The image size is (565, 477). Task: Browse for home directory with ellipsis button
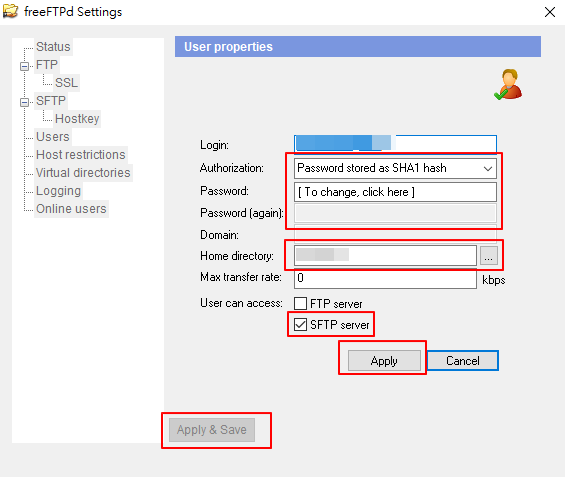(489, 256)
